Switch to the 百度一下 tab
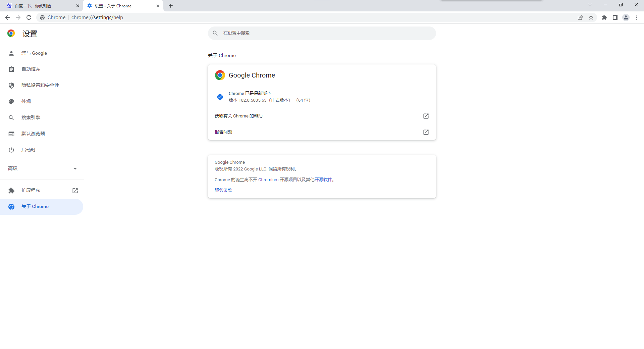This screenshot has height=349, width=644. [41, 6]
